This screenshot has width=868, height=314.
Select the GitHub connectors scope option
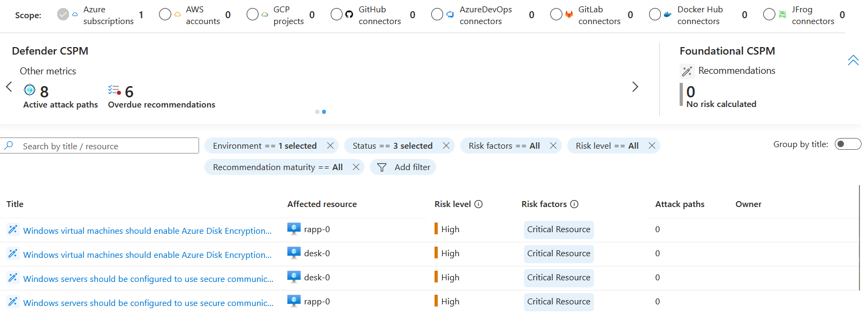(337, 14)
